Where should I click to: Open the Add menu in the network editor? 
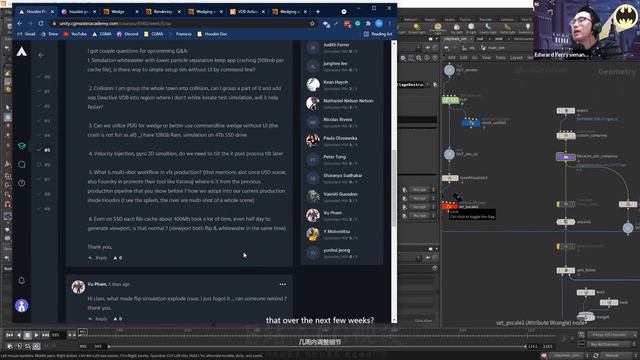click(x=452, y=58)
